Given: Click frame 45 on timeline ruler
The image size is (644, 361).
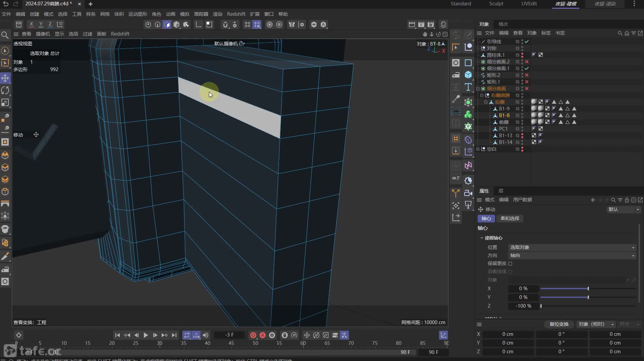Looking at the screenshot, I should [231, 343].
